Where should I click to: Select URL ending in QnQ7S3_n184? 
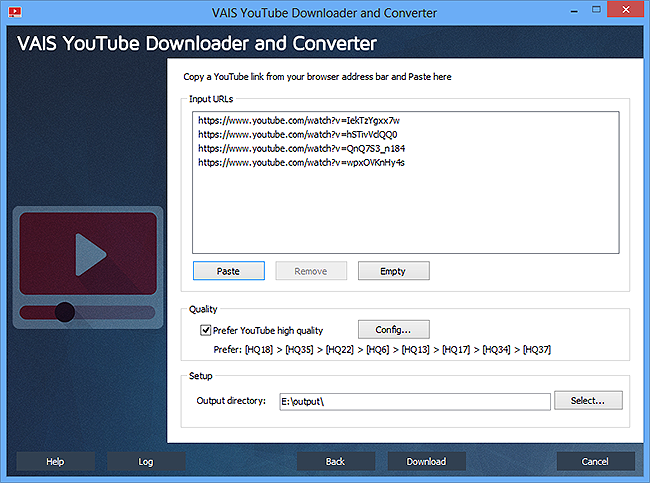coord(301,148)
